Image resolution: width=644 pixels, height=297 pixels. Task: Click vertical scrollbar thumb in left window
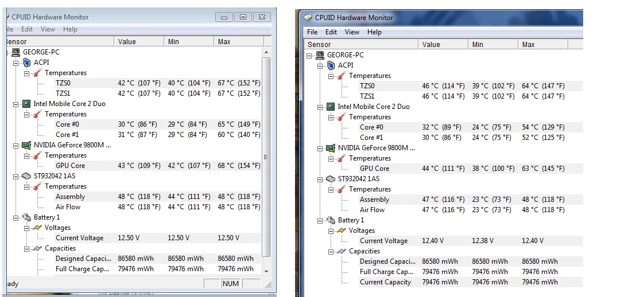pos(266,157)
